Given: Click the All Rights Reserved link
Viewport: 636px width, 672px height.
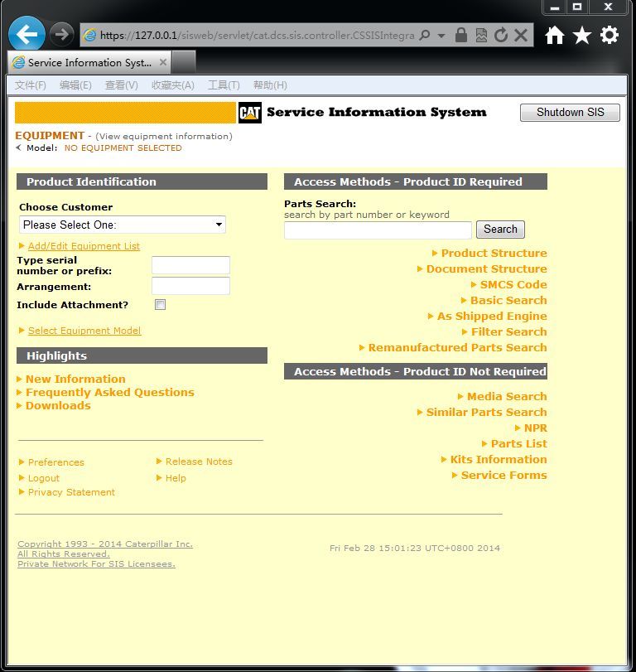Looking at the screenshot, I should pyautogui.click(x=64, y=554).
